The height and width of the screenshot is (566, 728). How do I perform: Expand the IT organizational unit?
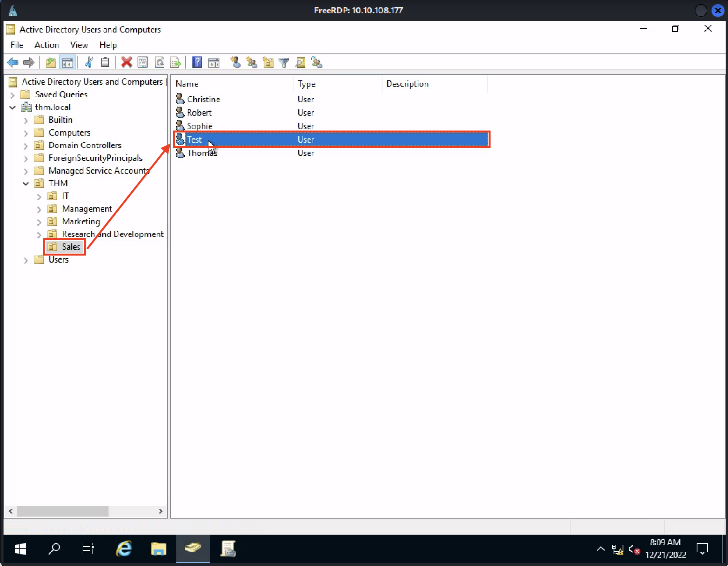pyautogui.click(x=39, y=197)
